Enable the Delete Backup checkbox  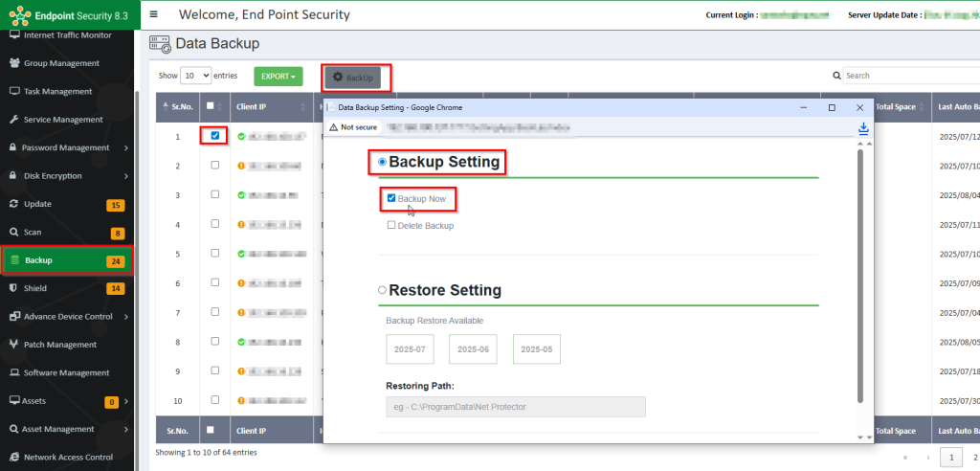[x=391, y=225]
